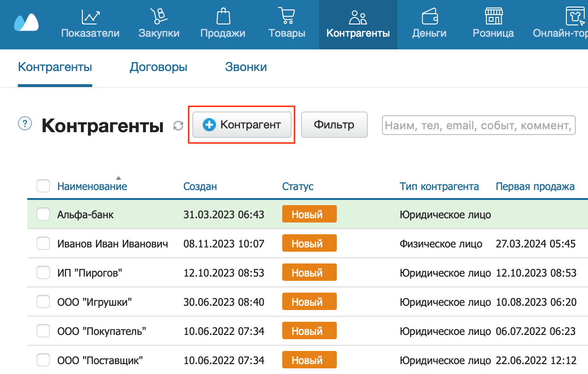Open the Фильтр panel
Viewport: 588px width, 374px height.
(x=334, y=125)
